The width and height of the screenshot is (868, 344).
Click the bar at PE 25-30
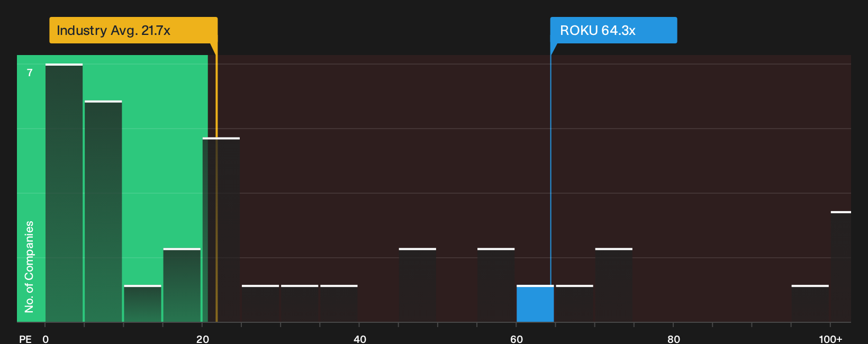(x=260, y=304)
